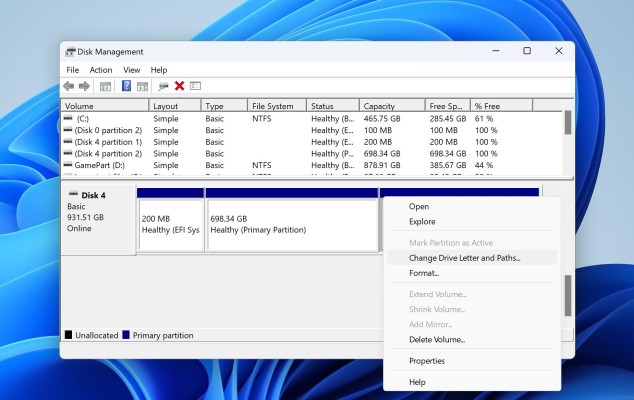Select Change Drive Letter and Paths... entry
Screen dimensions: 634x400
point(472,258)
